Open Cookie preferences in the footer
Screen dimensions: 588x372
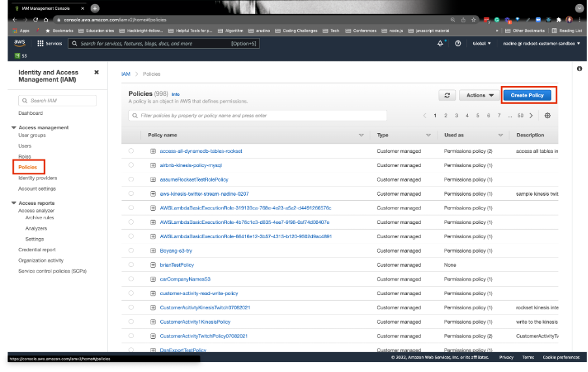coord(561,358)
